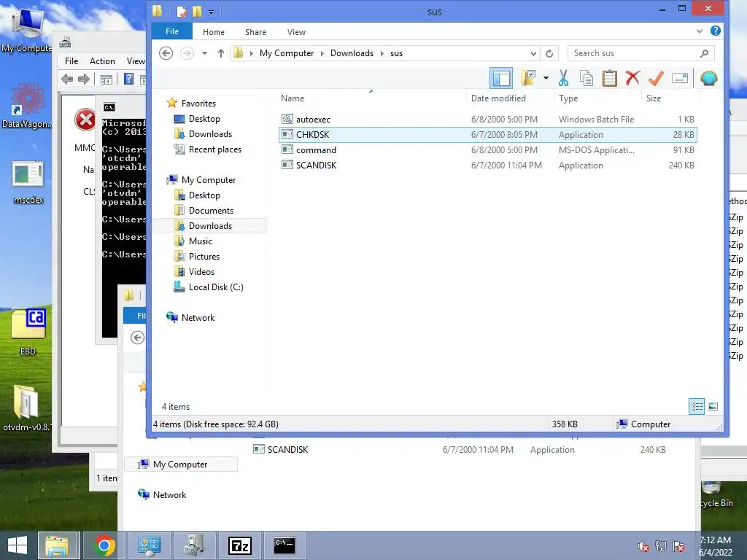The image size is (747, 560).
Task: Open Pictures in the navigation pane
Action: [197, 256]
